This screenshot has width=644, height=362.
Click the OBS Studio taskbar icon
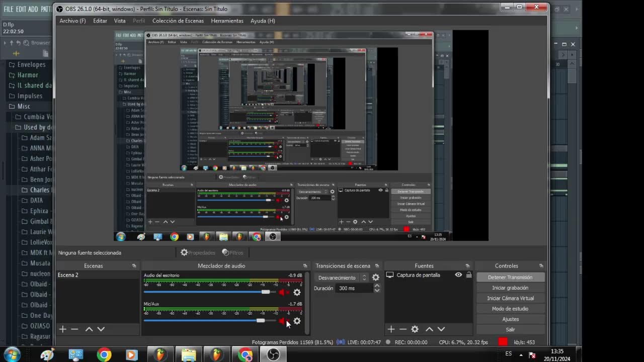pyautogui.click(x=273, y=354)
